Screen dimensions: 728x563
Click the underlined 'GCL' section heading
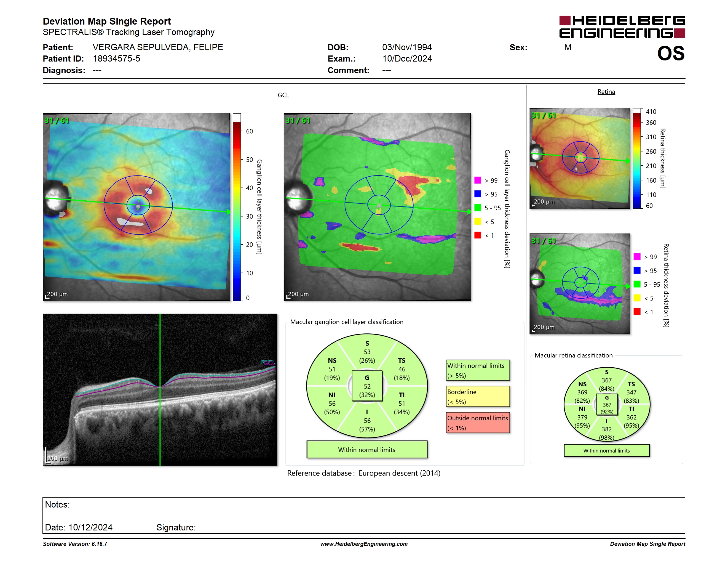(x=283, y=95)
